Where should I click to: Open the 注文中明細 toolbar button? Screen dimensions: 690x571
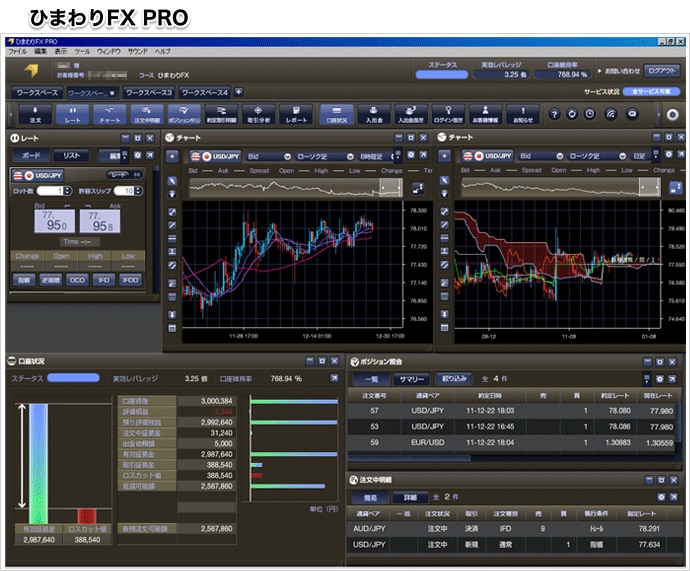147,114
